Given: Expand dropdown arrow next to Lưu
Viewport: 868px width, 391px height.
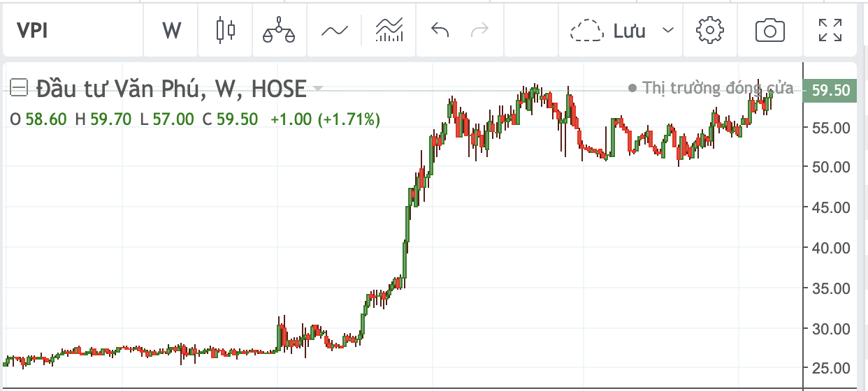Looking at the screenshot, I should tap(668, 31).
